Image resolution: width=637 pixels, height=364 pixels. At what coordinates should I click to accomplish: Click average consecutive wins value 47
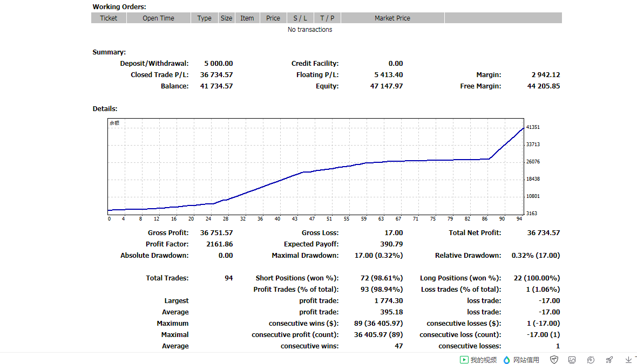(399, 347)
